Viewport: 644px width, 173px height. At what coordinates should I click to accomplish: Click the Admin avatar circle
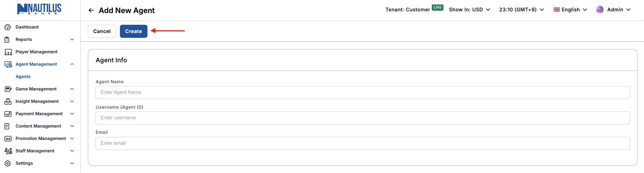[x=600, y=10]
